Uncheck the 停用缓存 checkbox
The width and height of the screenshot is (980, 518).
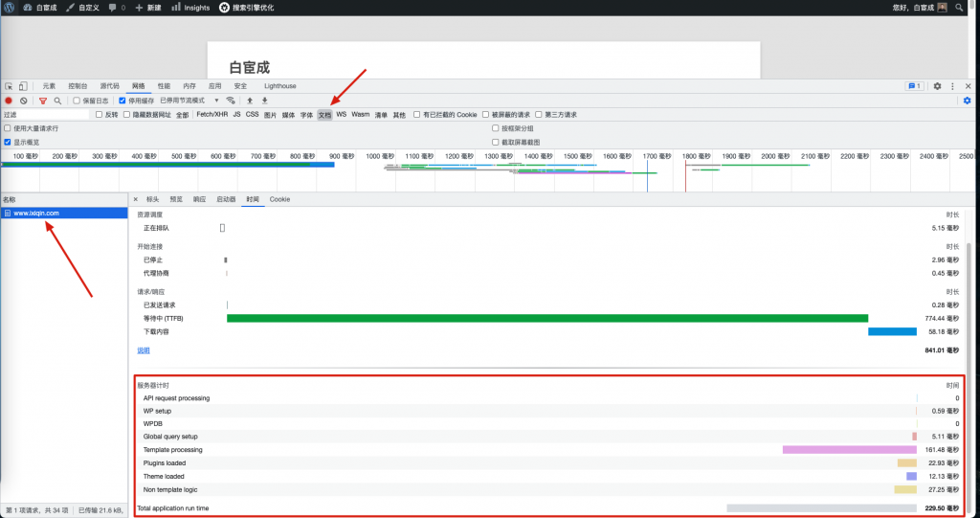pos(122,101)
